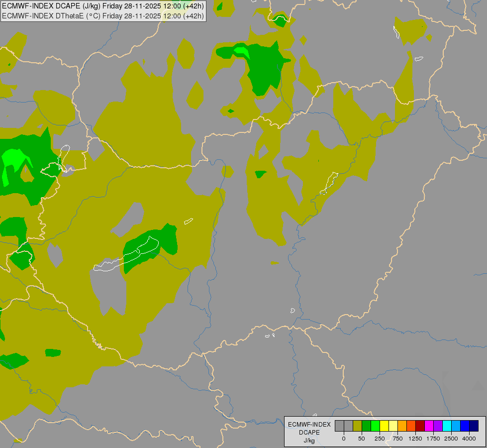Click the legend value 1750

coord(433,439)
